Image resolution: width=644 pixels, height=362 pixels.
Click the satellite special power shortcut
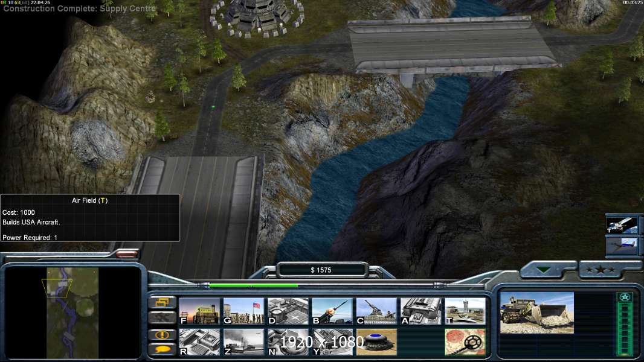[622, 224]
